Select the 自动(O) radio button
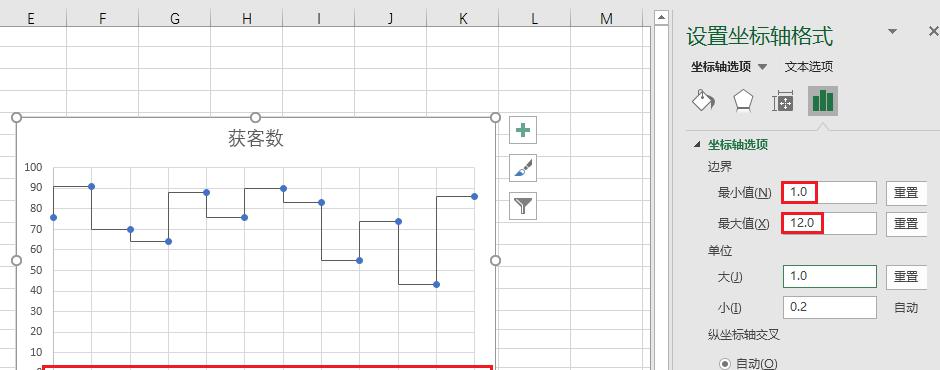This screenshot has height=370, width=940. click(725, 363)
